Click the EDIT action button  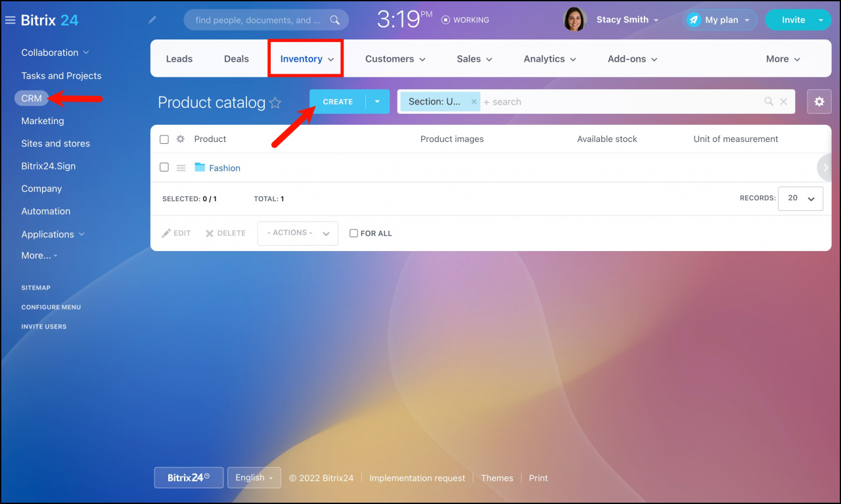pyautogui.click(x=176, y=233)
